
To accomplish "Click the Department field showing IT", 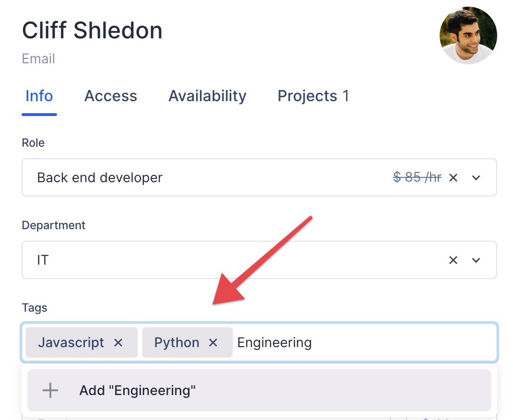I will 192,260.
